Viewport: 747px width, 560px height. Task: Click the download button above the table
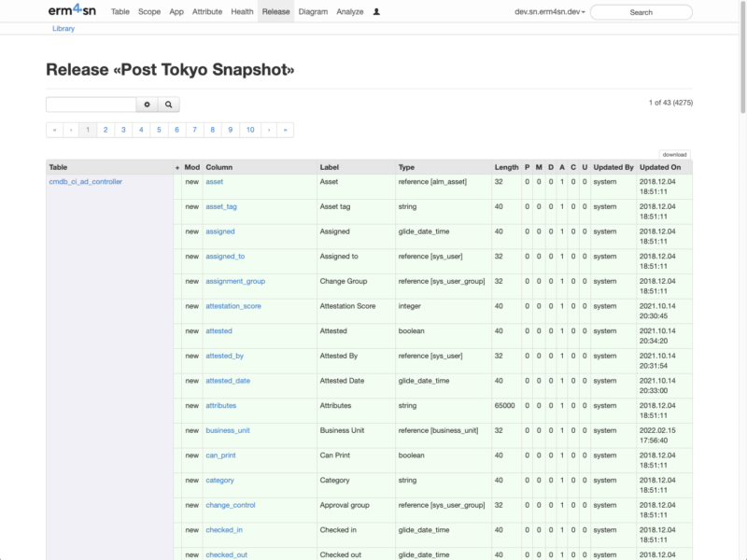tap(675, 154)
